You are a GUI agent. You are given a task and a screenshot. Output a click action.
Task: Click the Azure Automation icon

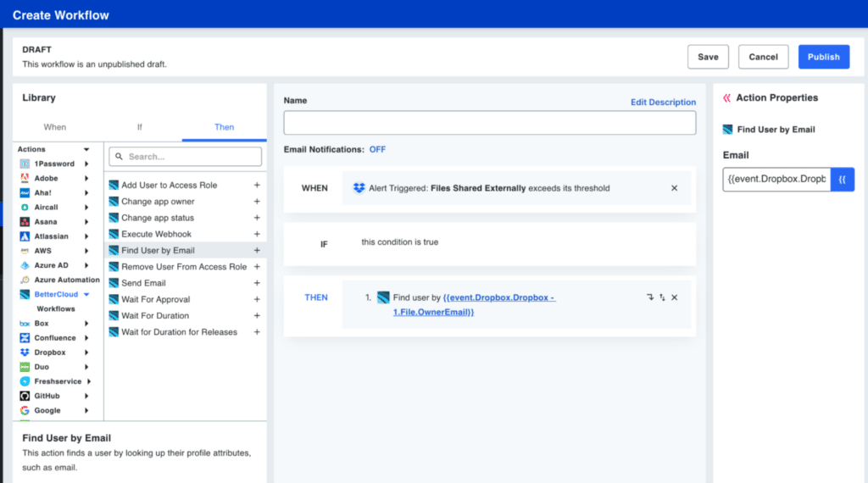(x=25, y=280)
